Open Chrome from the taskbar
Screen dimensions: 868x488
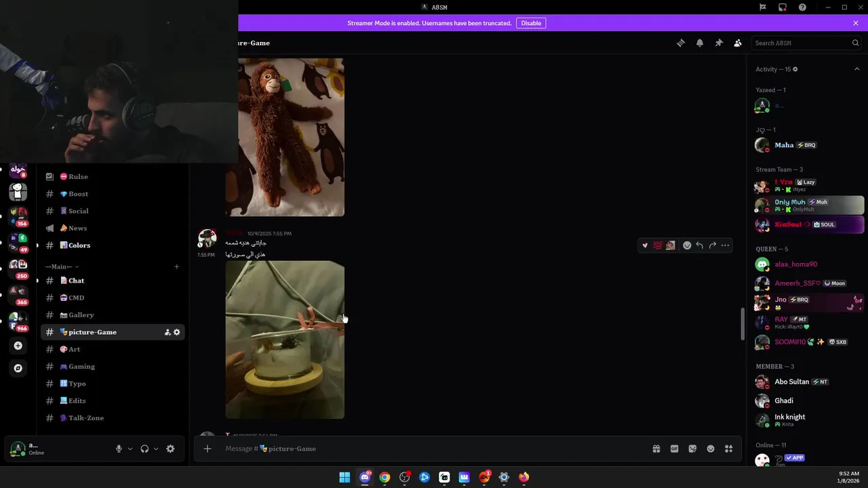(384, 477)
